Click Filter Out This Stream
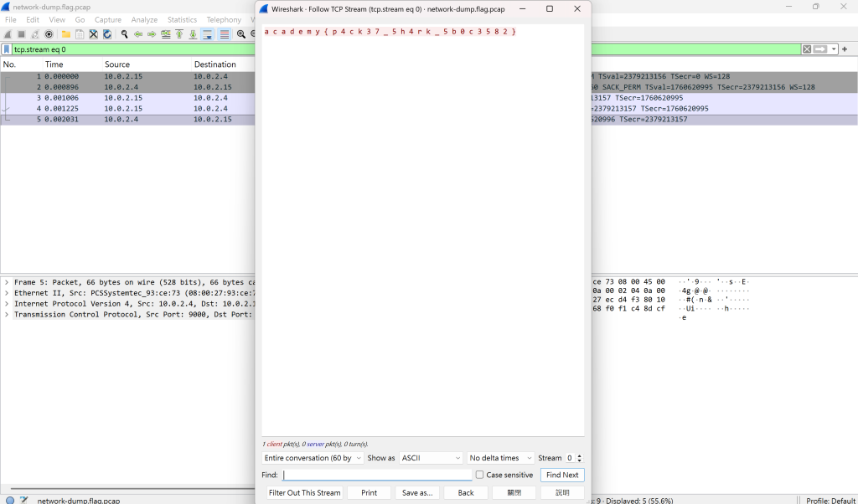The image size is (858, 504). click(x=305, y=492)
